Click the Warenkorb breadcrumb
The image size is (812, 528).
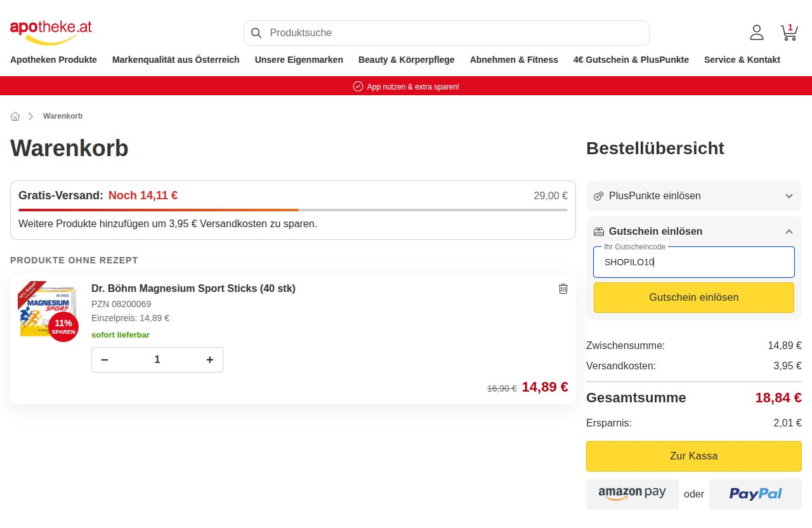click(x=63, y=116)
